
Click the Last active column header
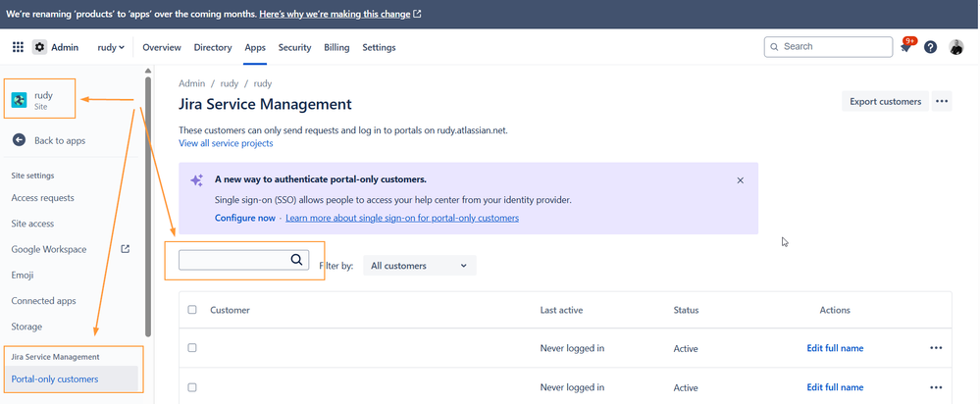click(x=562, y=310)
